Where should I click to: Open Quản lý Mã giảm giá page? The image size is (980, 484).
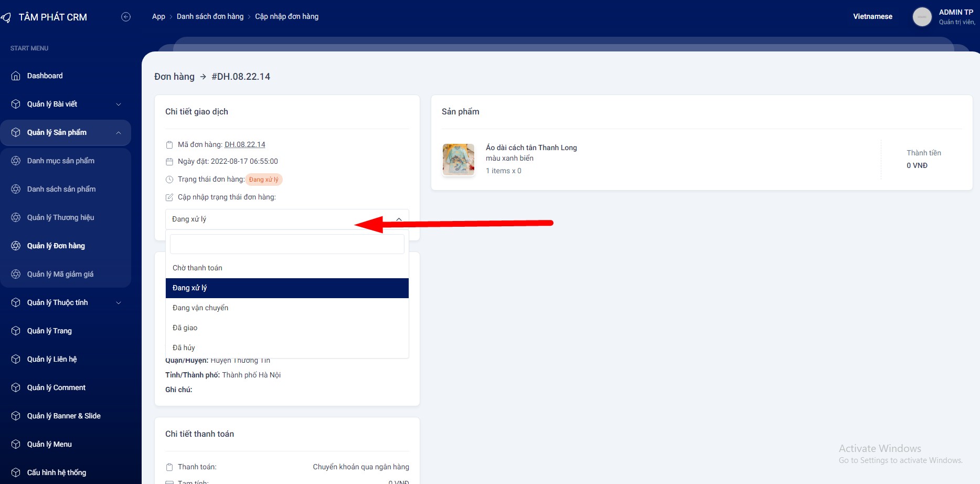point(60,275)
